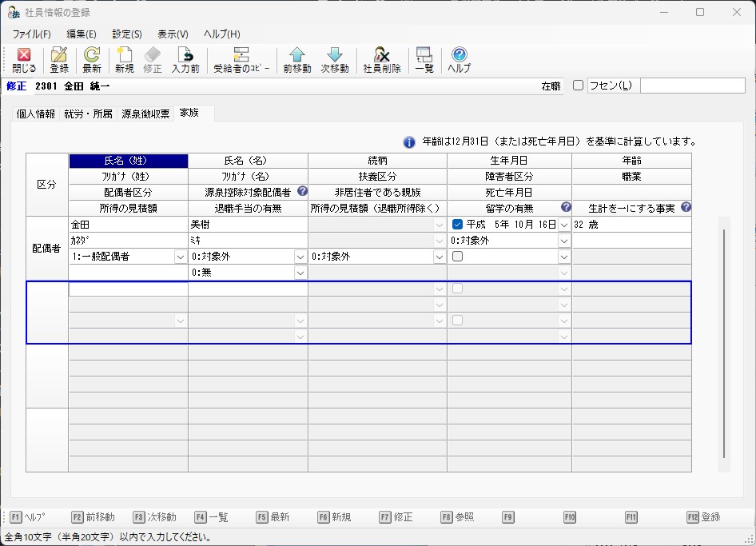This screenshot has width=756, height=546.
Task: Switch to the 源泉徴収票 tab
Action: (x=145, y=114)
